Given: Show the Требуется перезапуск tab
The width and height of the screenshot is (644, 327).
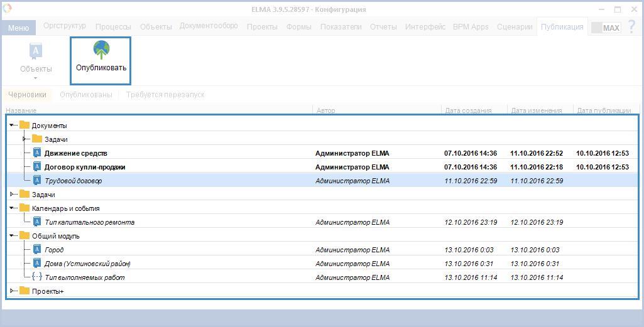Looking at the screenshot, I should [165, 95].
